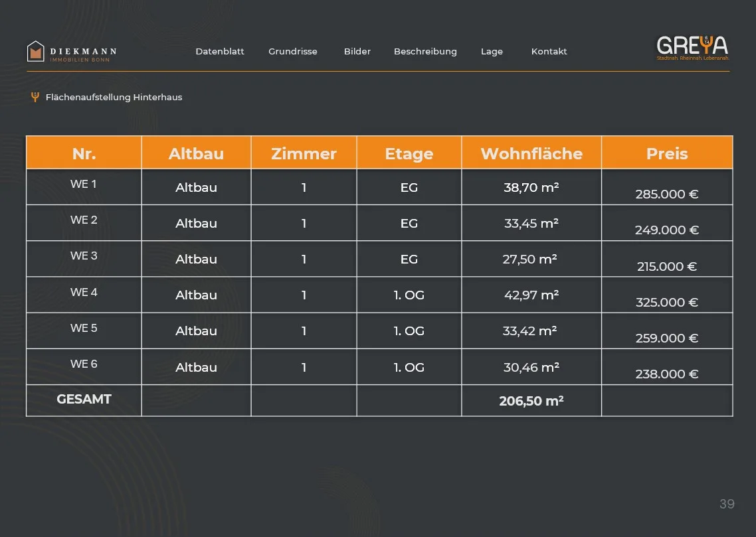Click the 38,70 m² area cell
Screen dimensions: 756x537
click(531, 187)
